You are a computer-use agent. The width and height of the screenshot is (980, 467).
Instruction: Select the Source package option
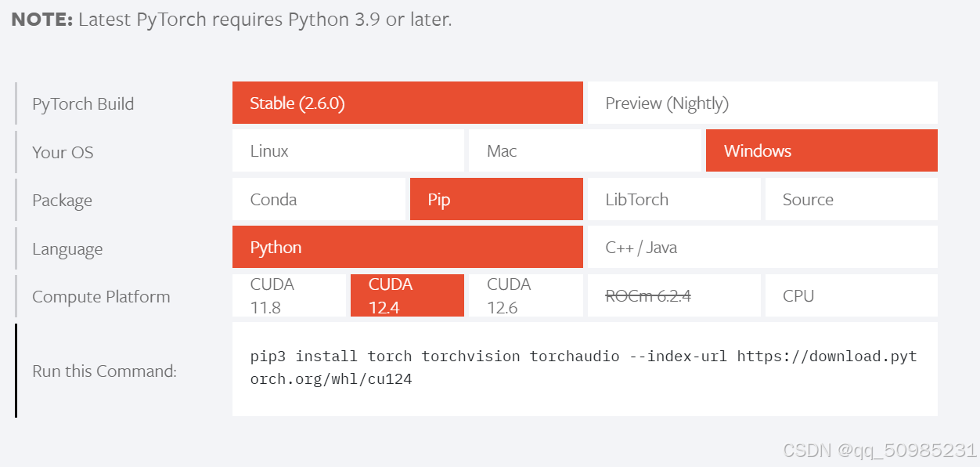click(852, 199)
